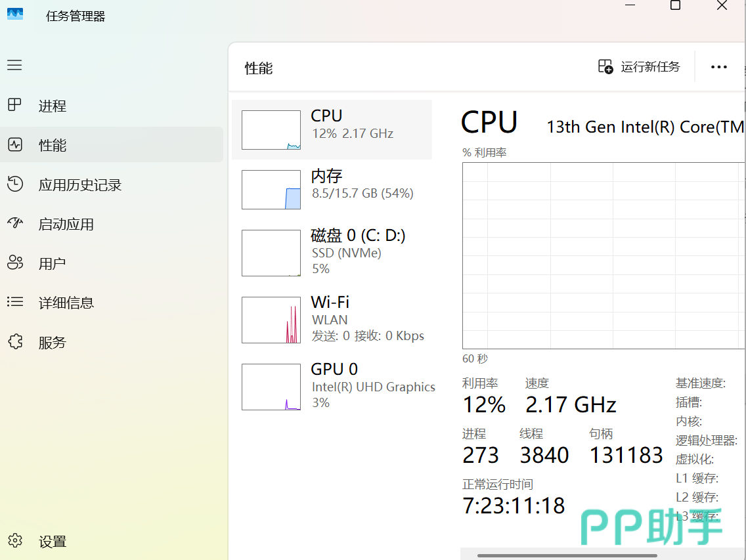Click the CPU mini graph thumbnail

(x=271, y=130)
